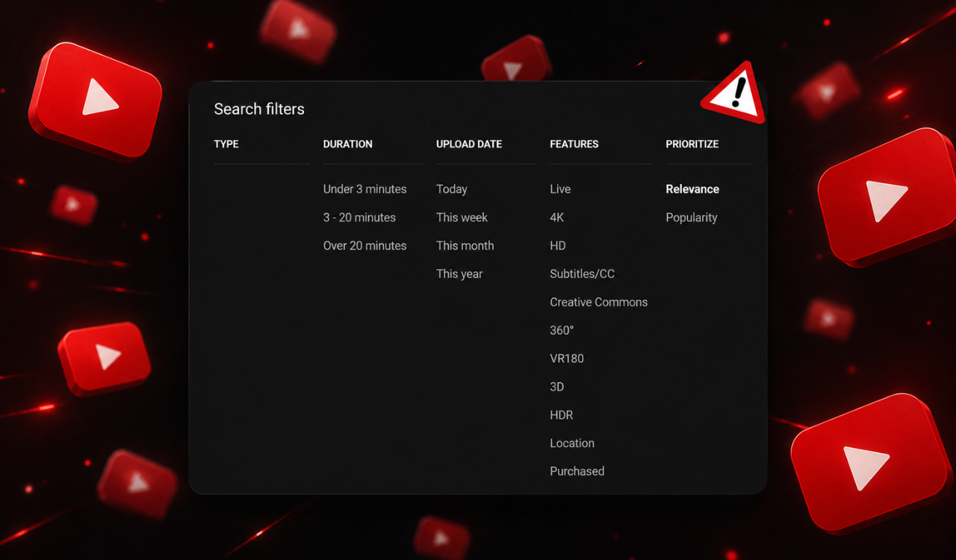Prioritize results by Relevance

coord(692,189)
